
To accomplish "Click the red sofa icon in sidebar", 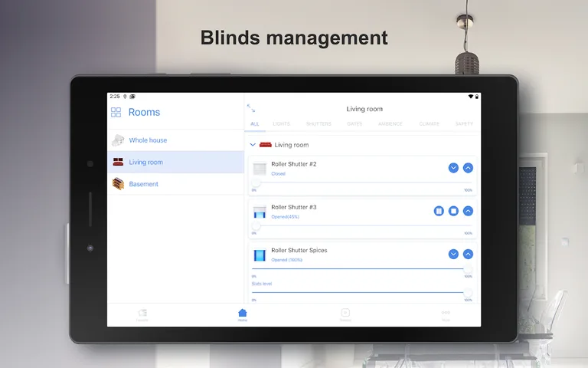I will (118, 162).
